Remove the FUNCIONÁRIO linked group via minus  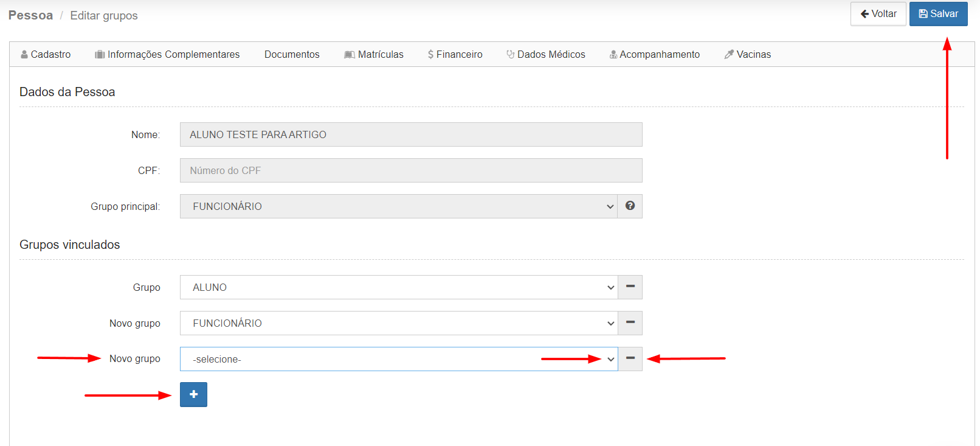point(630,323)
